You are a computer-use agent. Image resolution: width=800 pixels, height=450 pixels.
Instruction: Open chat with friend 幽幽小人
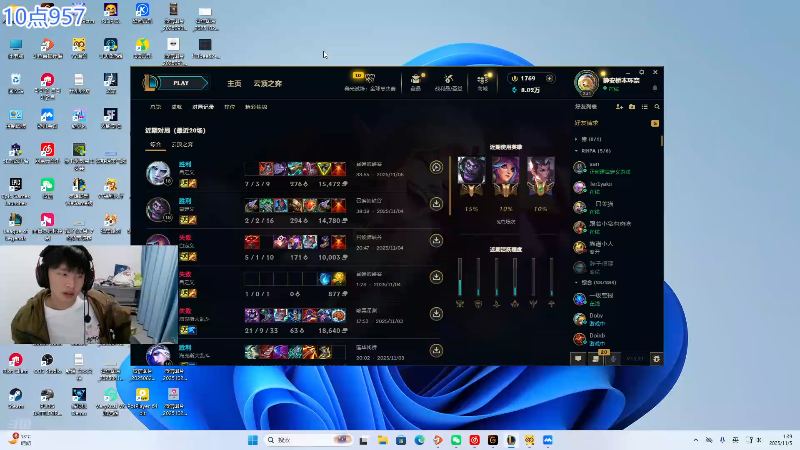click(615, 247)
